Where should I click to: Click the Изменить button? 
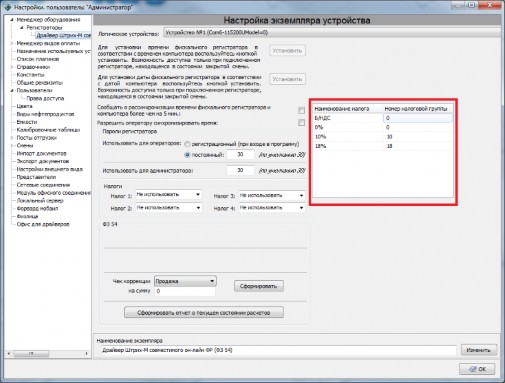click(479, 350)
